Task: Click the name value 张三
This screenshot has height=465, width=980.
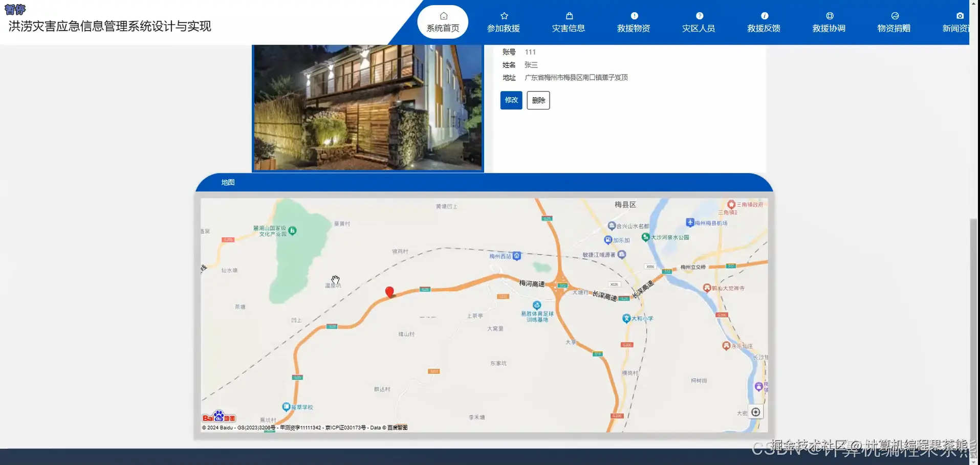Action: [531, 65]
